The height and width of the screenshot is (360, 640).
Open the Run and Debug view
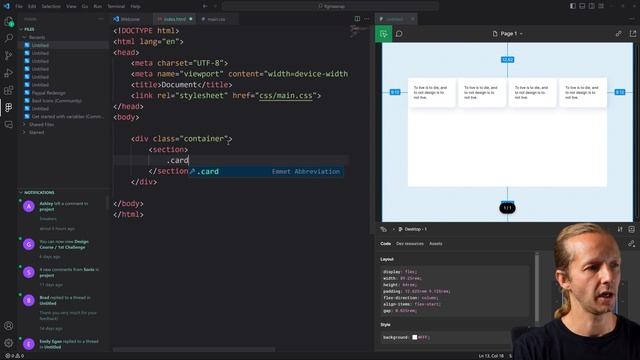pyautogui.click(x=9, y=73)
